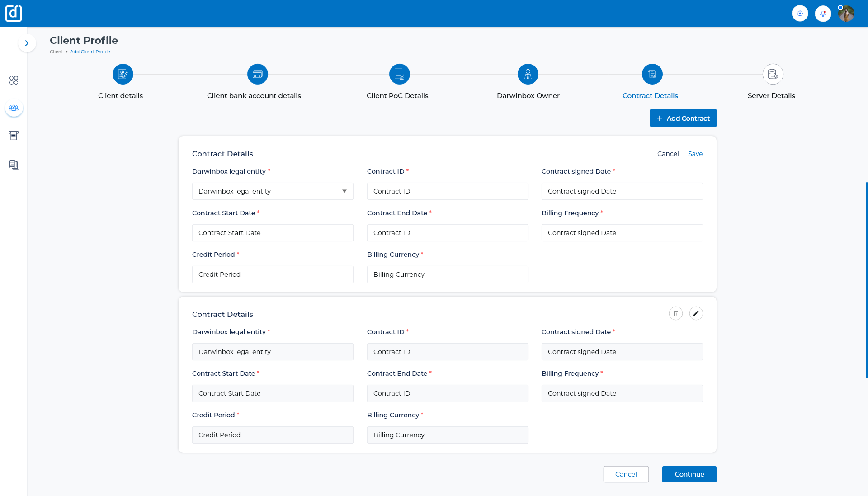Click the Darwinbox logo icon
The image size is (868, 496).
tap(14, 13)
